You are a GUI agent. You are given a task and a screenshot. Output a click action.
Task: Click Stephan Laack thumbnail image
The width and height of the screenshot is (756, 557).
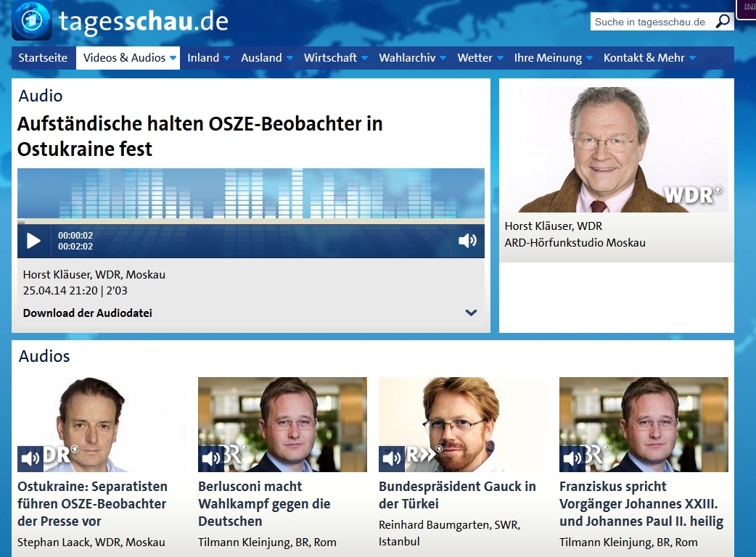(x=102, y=424)
